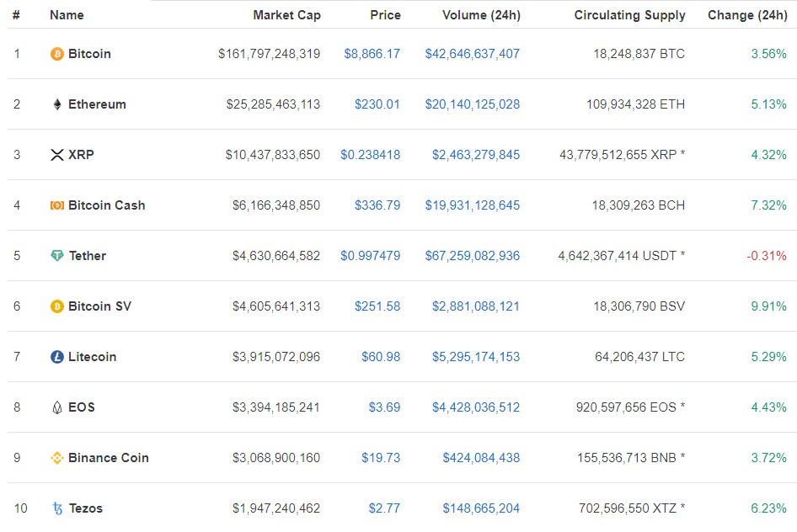Sort by Volume (24h) column header
Image resolution: width=797 pixels, height=532 pixels.
[x=481, y=15]
